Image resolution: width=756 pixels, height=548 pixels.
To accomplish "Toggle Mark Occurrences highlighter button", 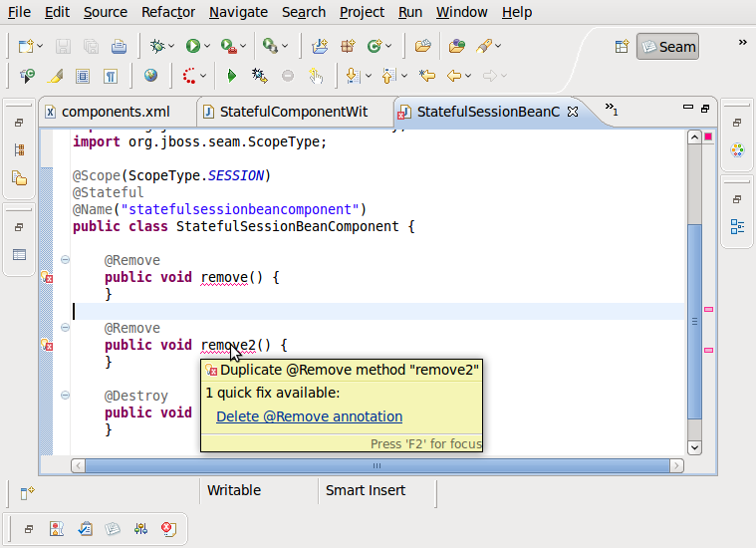I will point(56,76).
